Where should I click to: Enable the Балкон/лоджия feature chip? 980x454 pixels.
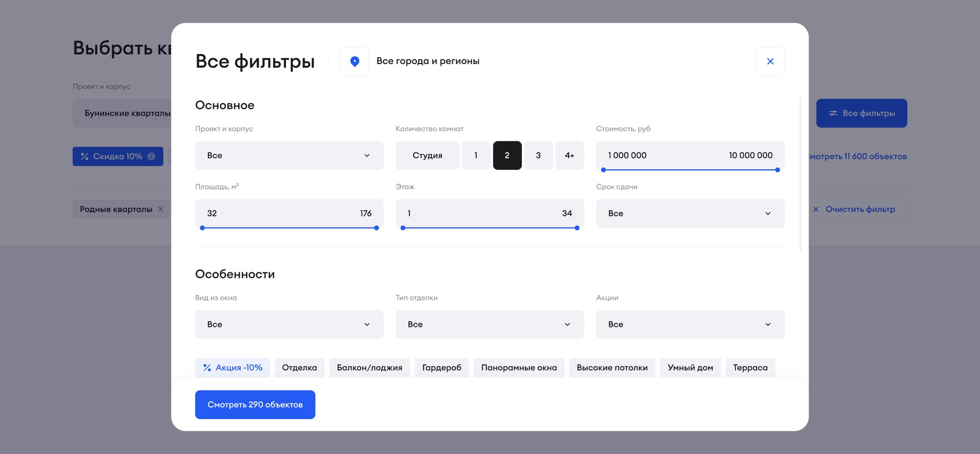point(369,368)
